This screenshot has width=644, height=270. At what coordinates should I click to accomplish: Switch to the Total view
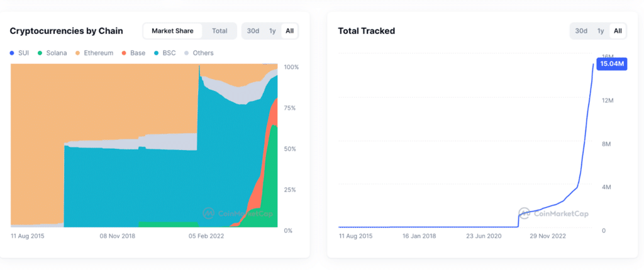[x=219, y=31]
